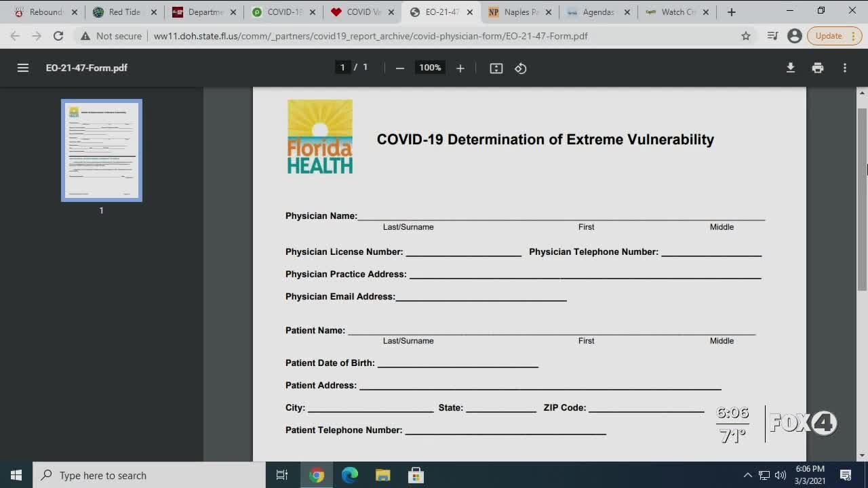
Task: Open the volume control in system tray
Action: 781,475
